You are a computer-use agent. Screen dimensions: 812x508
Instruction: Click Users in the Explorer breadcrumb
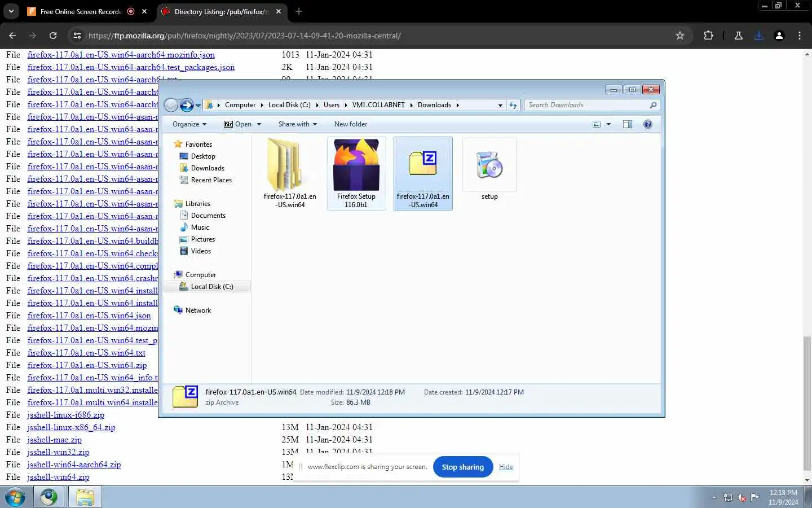332,105
